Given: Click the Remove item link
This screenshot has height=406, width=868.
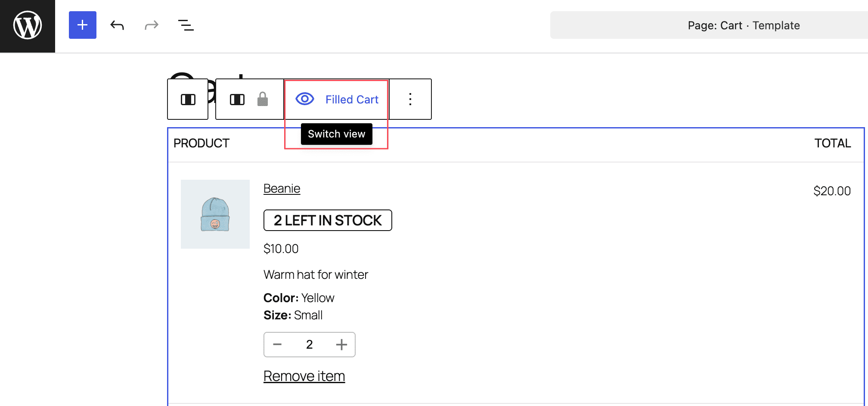Looking at the screenshot, I should 304,376.
